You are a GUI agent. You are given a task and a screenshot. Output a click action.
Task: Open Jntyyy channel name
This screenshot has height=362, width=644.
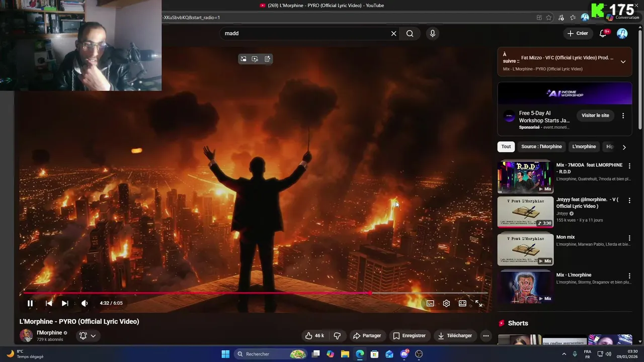[562, 214]
